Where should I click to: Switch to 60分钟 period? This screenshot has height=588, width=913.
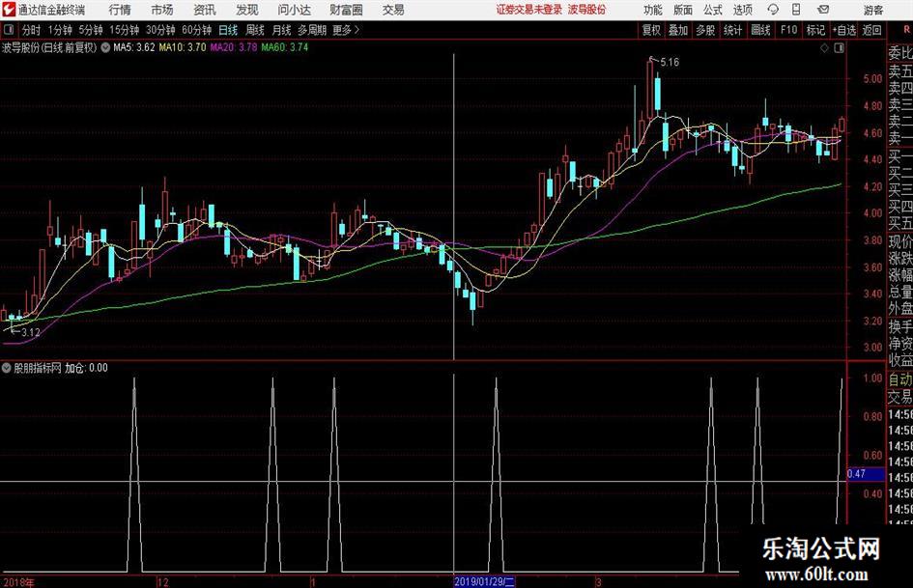pyautogui.click(x=197, y=30)
